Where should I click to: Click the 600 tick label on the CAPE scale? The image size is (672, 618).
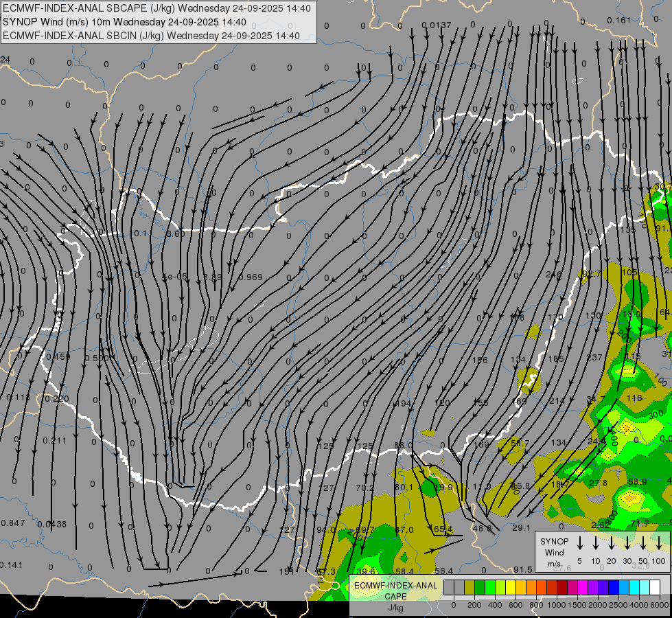[x=515, y=605]
